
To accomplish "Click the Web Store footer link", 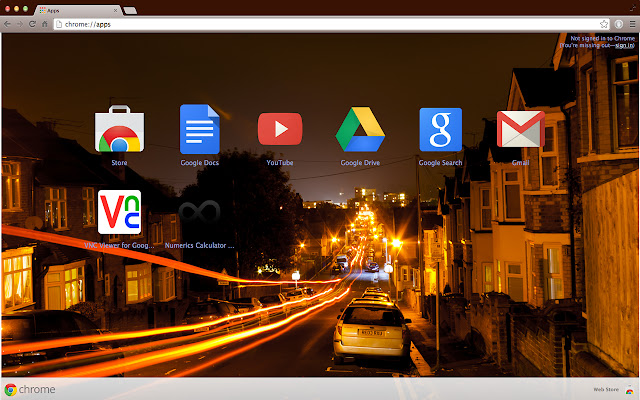I will tap(606, 389).
